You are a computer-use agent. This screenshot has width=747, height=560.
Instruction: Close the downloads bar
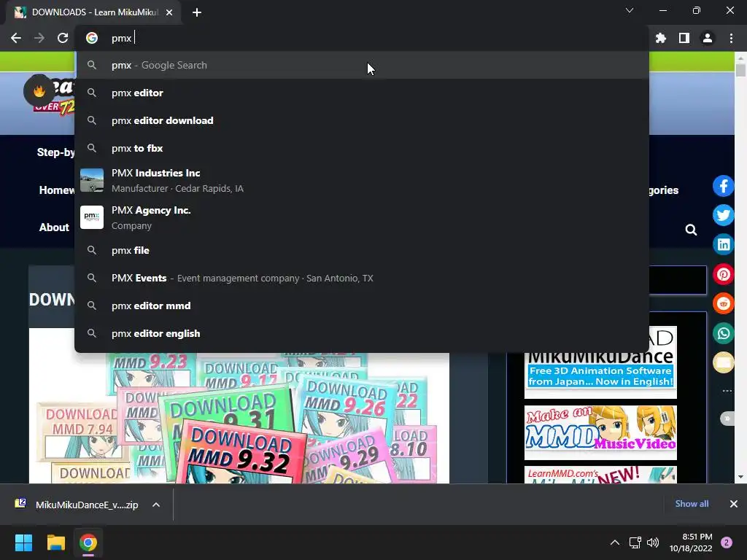[x=734, y=504]
